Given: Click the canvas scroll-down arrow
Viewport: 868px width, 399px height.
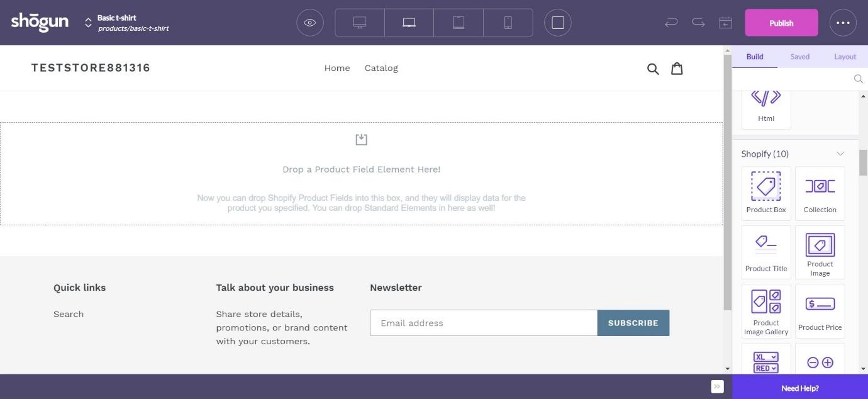Looking at the screenshot, I should click(x=727, y=369).
